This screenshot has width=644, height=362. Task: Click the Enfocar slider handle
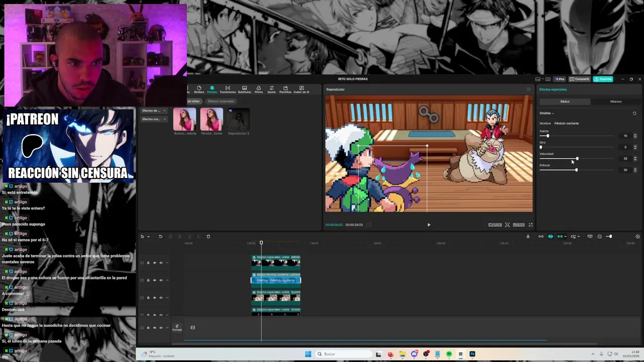pos(577,170)
